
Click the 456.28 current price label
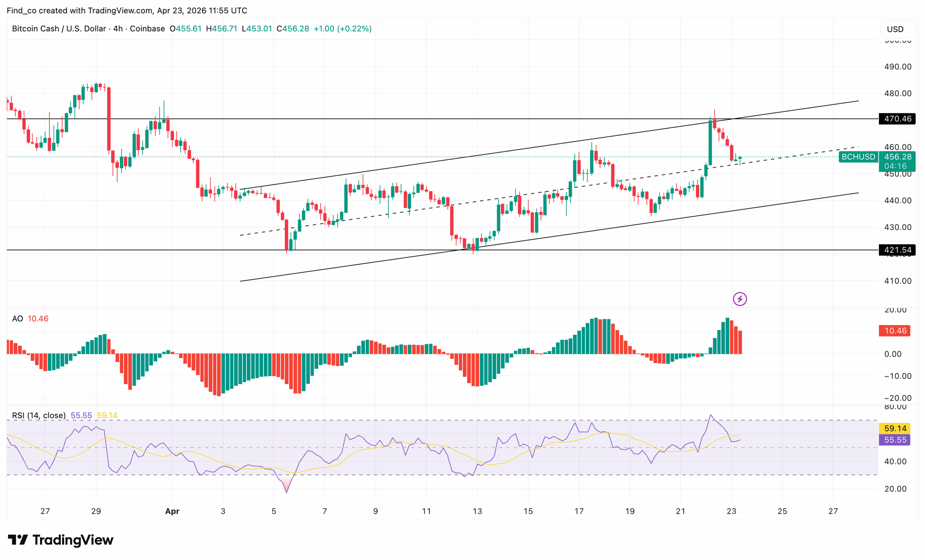coord(898,157)
